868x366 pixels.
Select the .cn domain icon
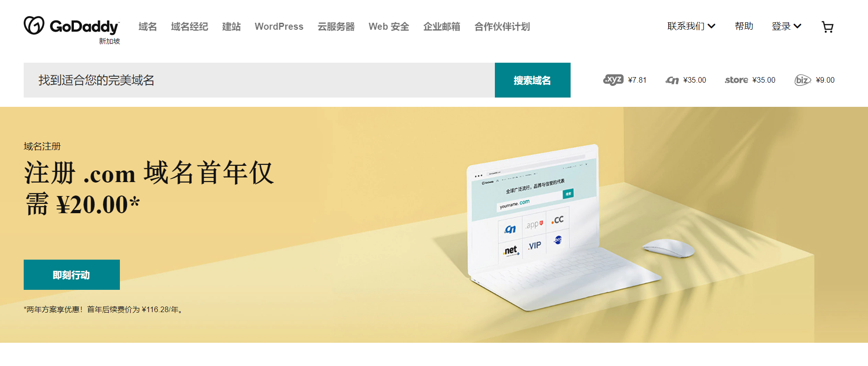pyautogui.click(x=672, y=80)
